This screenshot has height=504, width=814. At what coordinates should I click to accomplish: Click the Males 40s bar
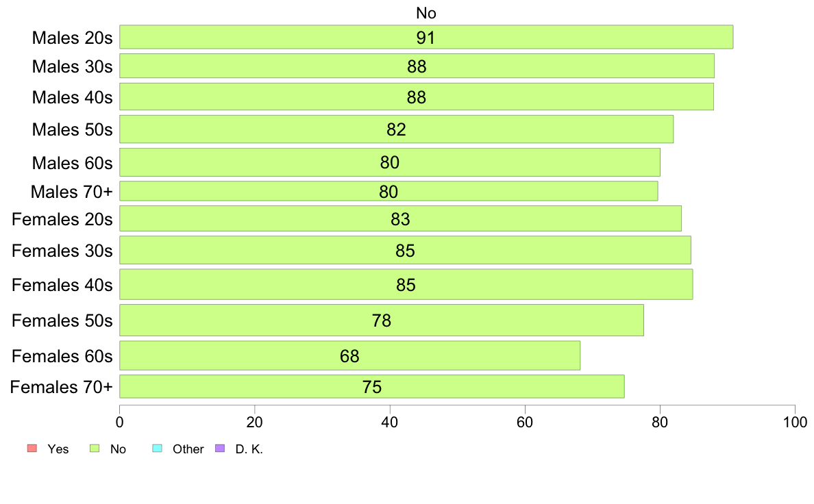coord(417,97)
